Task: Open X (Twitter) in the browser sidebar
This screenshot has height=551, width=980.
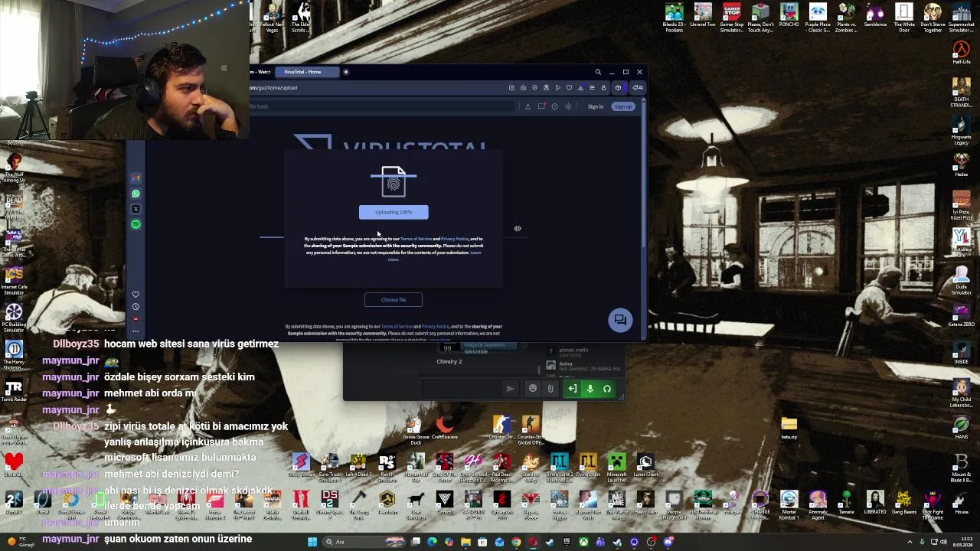Action: [x=136, y=209]
